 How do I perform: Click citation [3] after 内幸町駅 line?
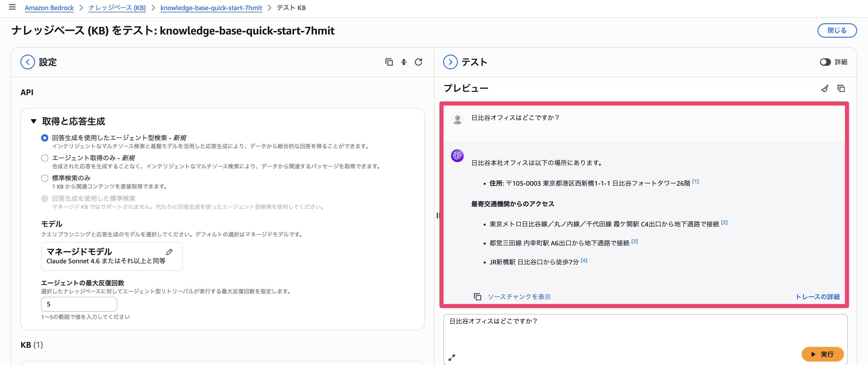pyautogui.click(x=634, y=241)
